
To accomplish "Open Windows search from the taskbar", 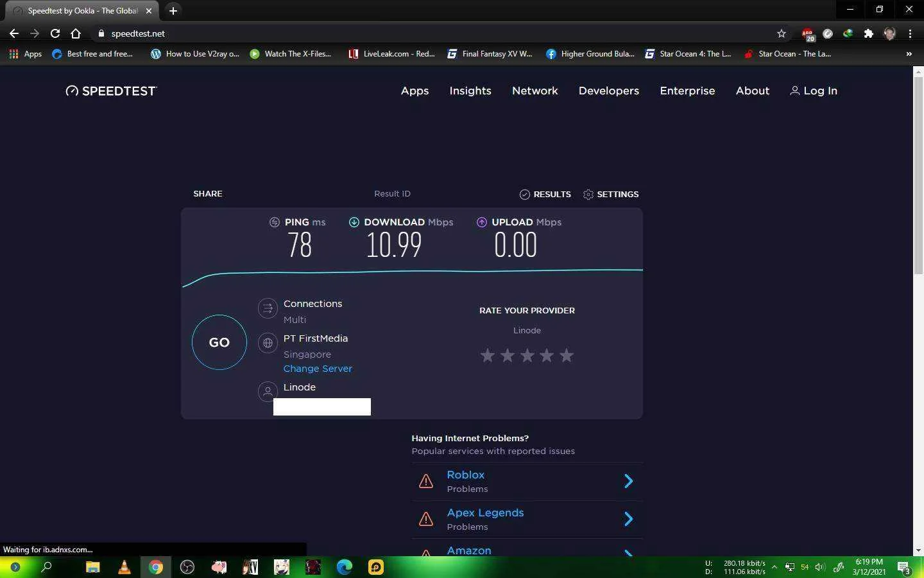I will click(46, 567).
